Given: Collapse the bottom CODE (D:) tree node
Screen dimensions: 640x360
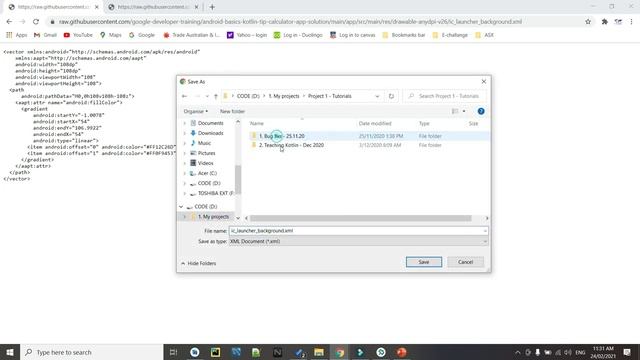Looking at the screenshot, I should click(181, 207).
